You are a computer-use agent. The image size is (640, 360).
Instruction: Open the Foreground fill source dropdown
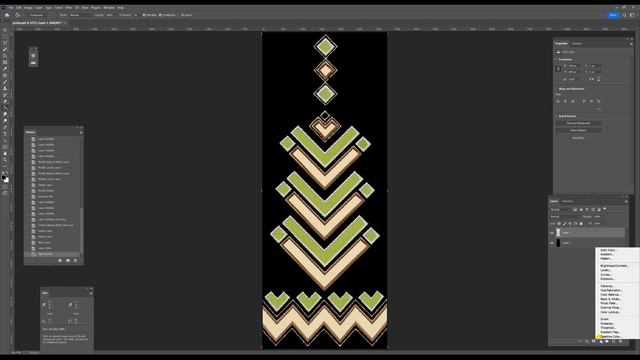point(40,15)
